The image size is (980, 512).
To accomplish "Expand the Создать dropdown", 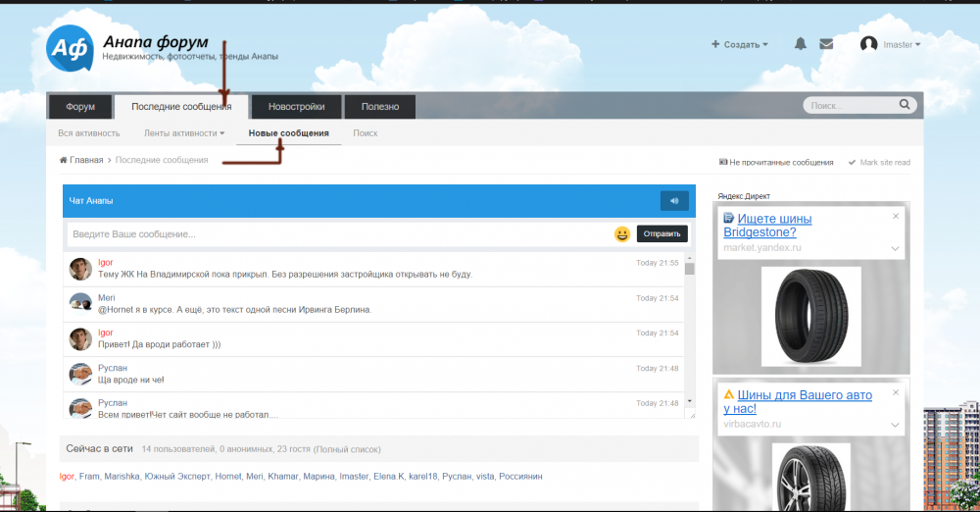I will click(x=740, y=44).
